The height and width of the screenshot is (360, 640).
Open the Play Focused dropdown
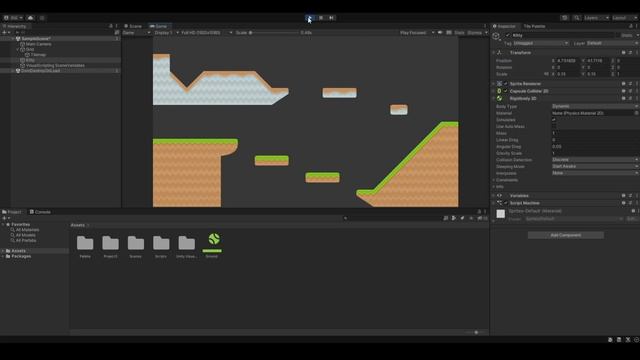(416, 33)
